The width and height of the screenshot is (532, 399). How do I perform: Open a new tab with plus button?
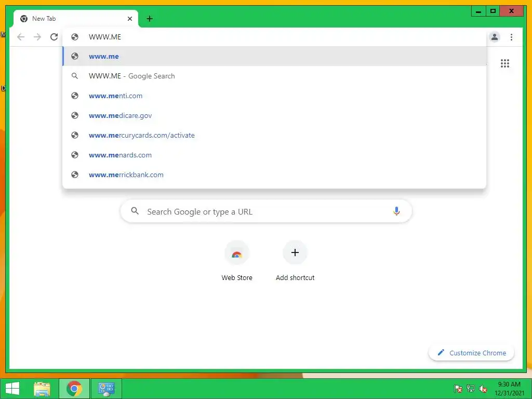click(x=150, y=19)
